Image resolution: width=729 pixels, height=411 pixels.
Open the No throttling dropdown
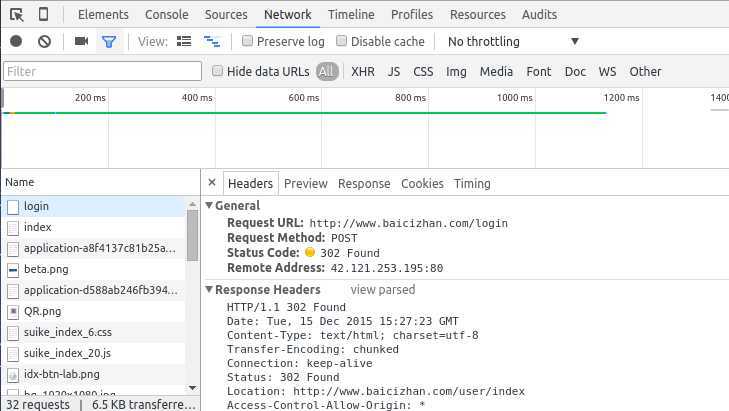point(514,41)
